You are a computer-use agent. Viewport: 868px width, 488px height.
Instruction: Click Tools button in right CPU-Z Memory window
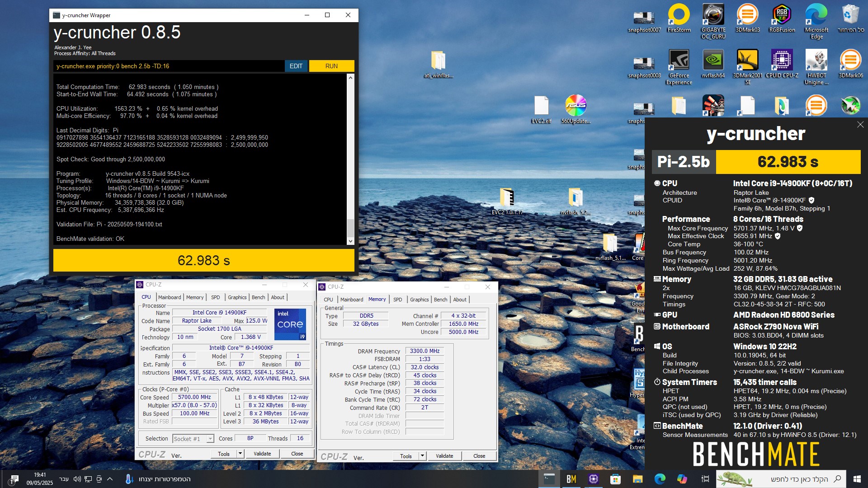pyautogui.click(x=406, y=456)
